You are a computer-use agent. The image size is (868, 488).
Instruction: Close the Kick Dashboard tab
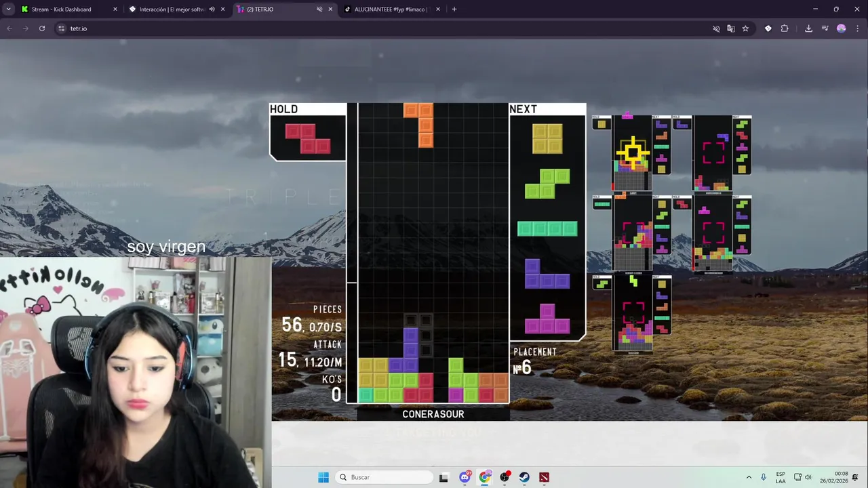115,9
